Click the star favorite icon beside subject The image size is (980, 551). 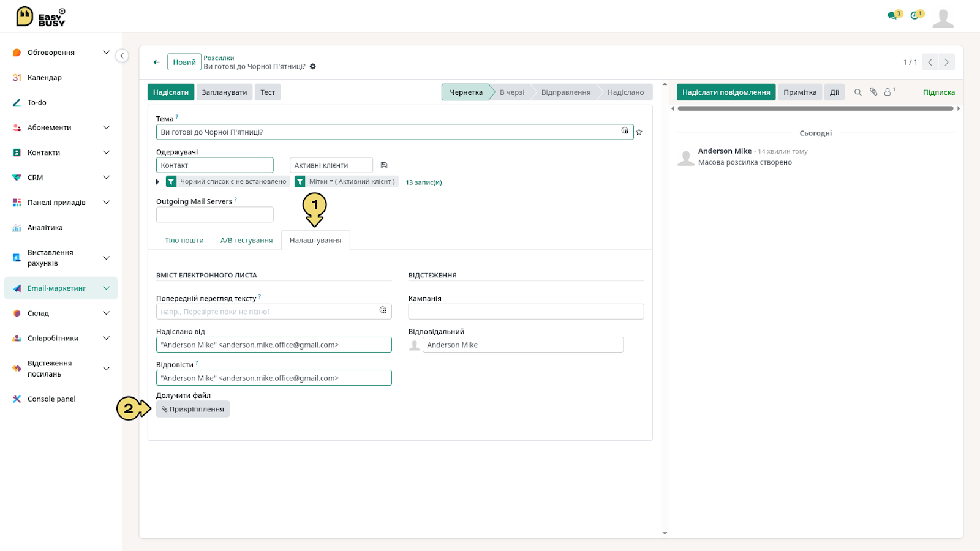click(x=639, y=132)
